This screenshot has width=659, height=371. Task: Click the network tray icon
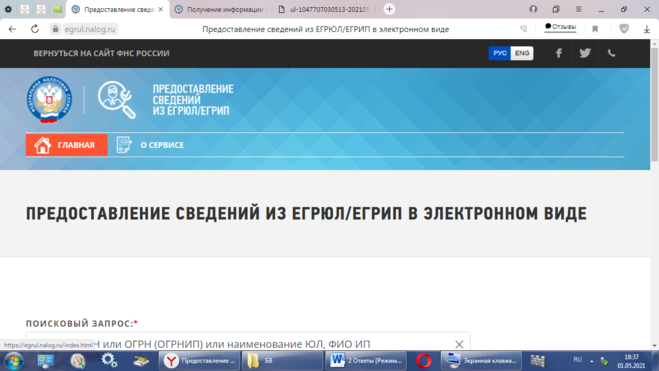pos(604,361)
